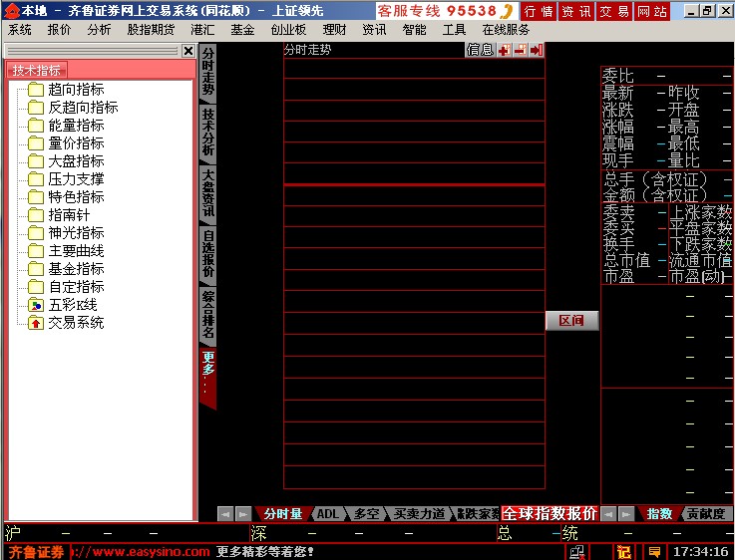735x560 pixels.
Task: Click the 信息 button above chart
Action: click(481, 50)
